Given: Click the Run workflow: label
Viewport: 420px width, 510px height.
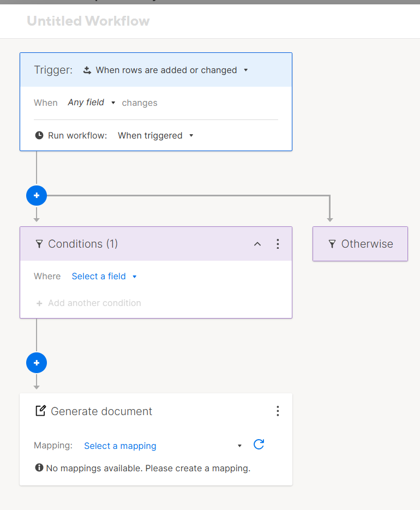Looking at the screenshot, I should tap(77, 136).
